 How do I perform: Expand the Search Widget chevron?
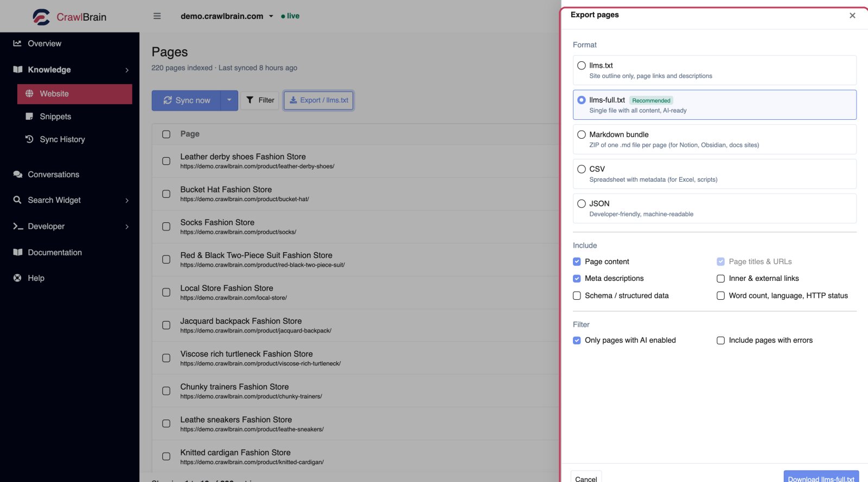127,201
